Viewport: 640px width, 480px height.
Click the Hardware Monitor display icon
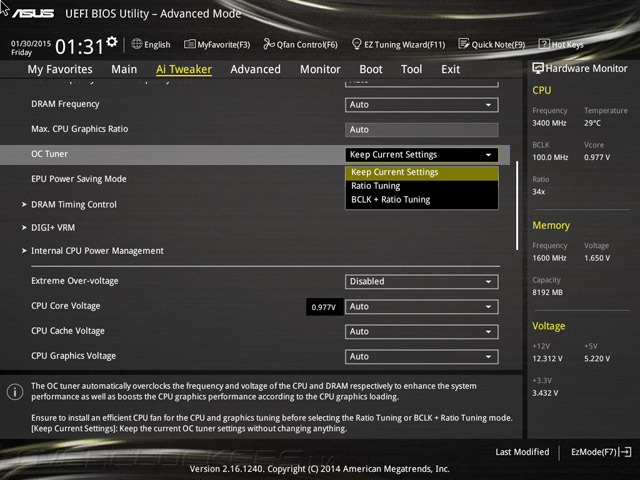538,68
